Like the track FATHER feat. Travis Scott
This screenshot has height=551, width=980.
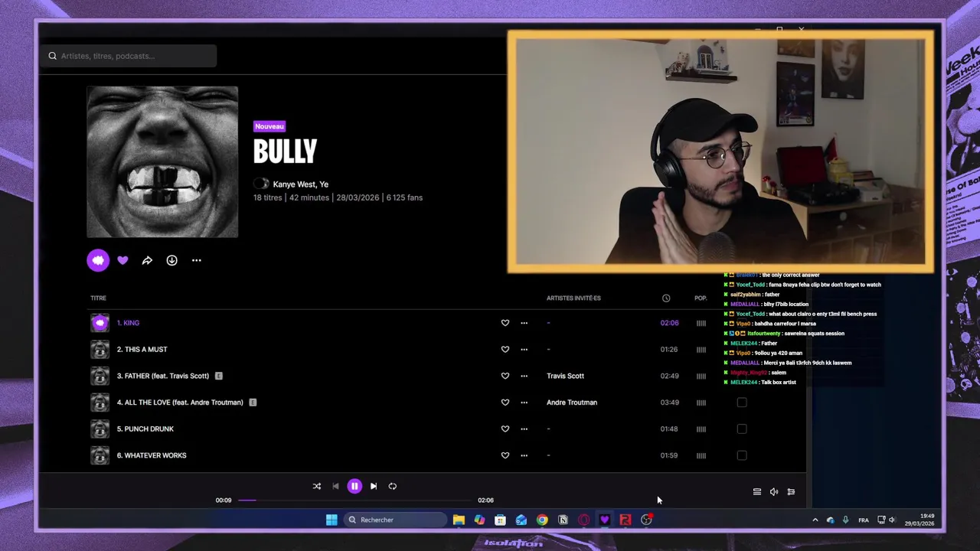pos(505,376)
